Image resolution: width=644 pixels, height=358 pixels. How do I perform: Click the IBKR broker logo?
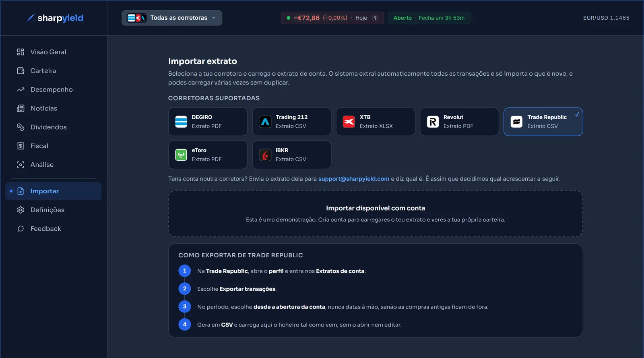pos(265,155)
